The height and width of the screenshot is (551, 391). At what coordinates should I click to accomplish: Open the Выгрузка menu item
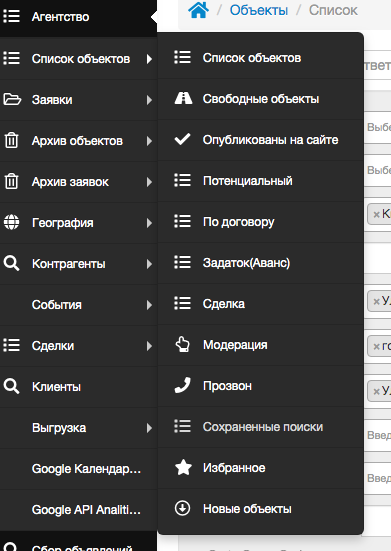[x=59, y=428]
